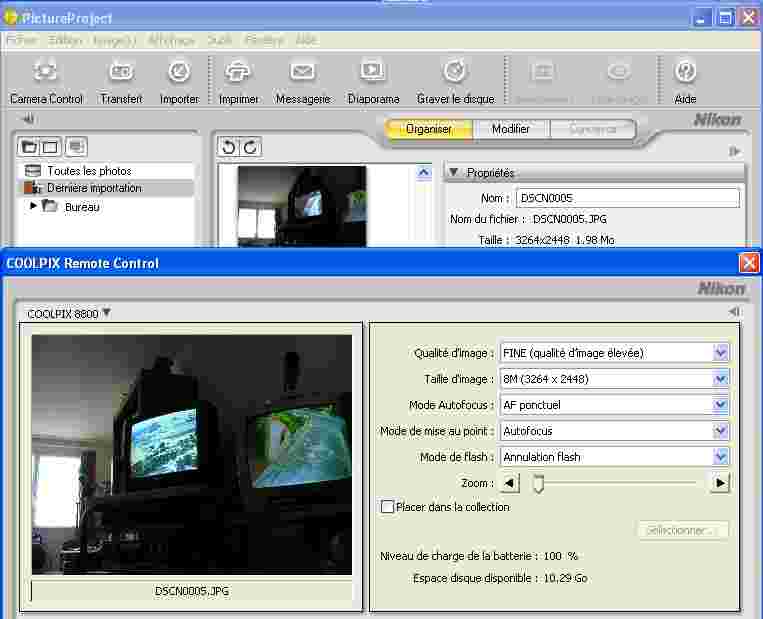
Task: Select Toutes les photos collection
Action: (107, 171)
